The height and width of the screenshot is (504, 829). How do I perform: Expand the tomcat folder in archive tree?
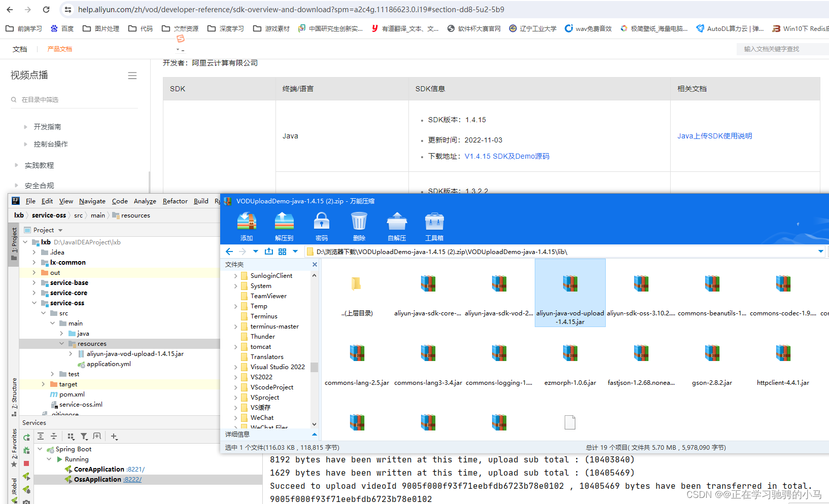(x=235, y=347)
